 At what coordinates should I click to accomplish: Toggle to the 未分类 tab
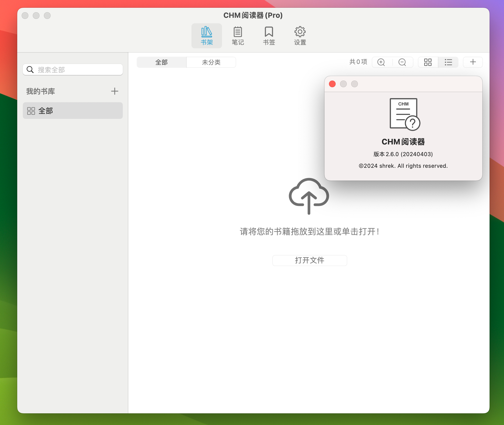[x=211, y=62]
